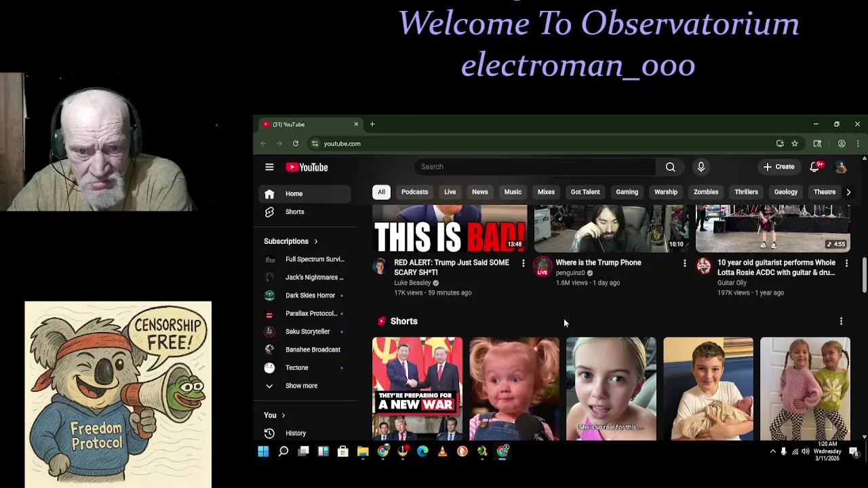Click the YouTube search input field
Image resolution: width=868 pixels, height=488 pixels.
(535, 167)
